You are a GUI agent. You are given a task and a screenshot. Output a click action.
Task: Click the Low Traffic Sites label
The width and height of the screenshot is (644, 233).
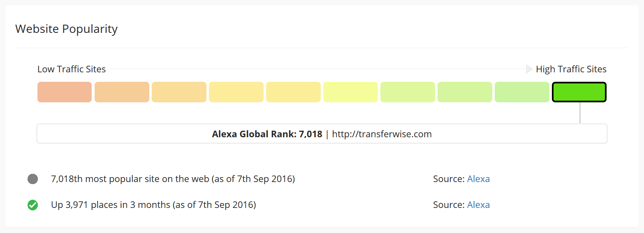[x=72, y=69]
